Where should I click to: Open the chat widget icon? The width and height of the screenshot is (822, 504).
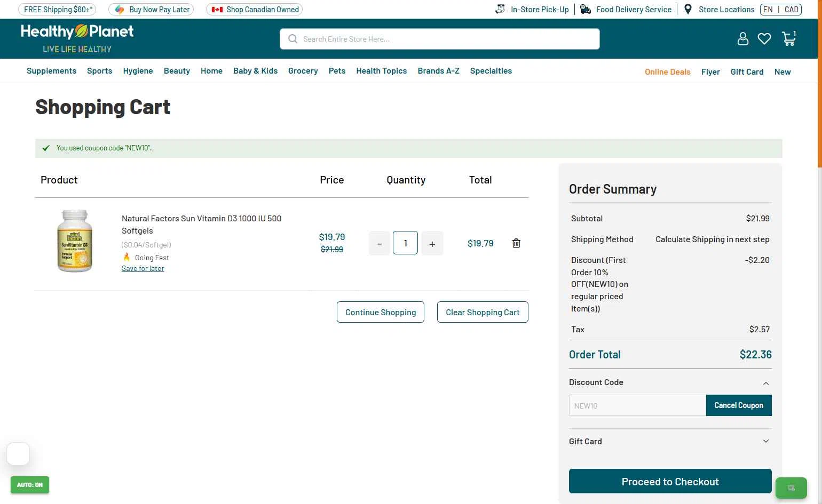click(791, 488)
